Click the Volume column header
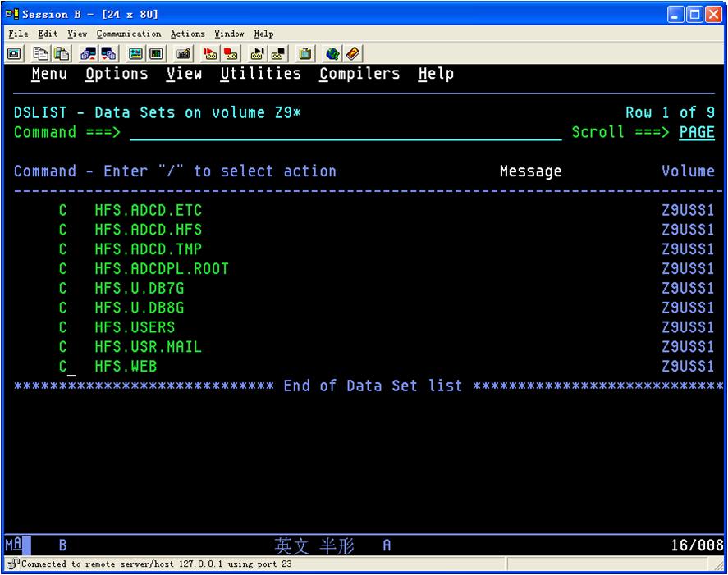Viewport: 728px width, 575px height. pyautogui.click(x=688, y=171)
